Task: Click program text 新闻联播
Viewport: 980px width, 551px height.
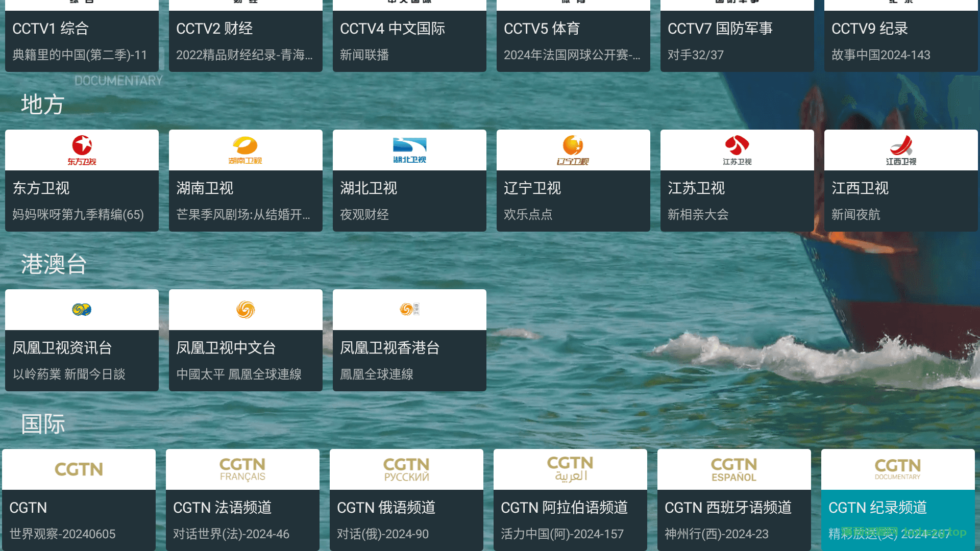Action: (364, 55)
